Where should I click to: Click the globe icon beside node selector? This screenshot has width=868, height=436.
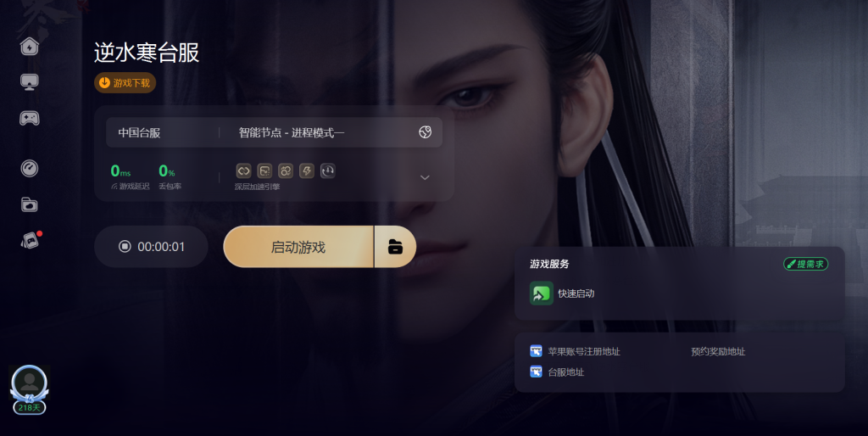point(426,131)
